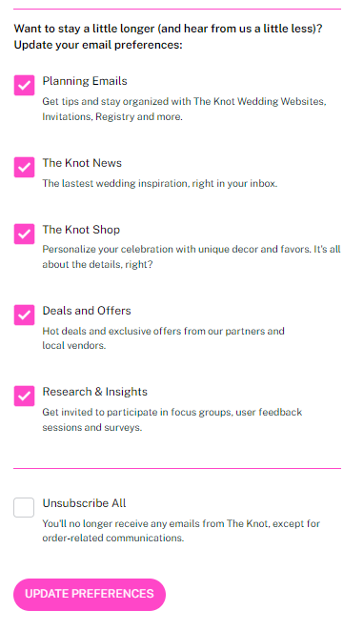Viewport: 364px width, 630px height.
Task: Turn off Research & Insights checkbox
Action: [x=24, y=396]
